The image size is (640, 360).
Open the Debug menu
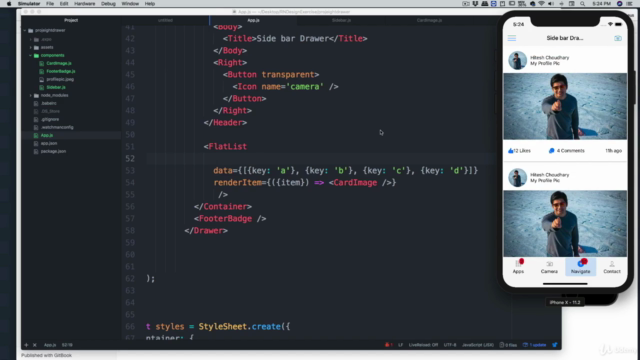(x=108, y=4)
